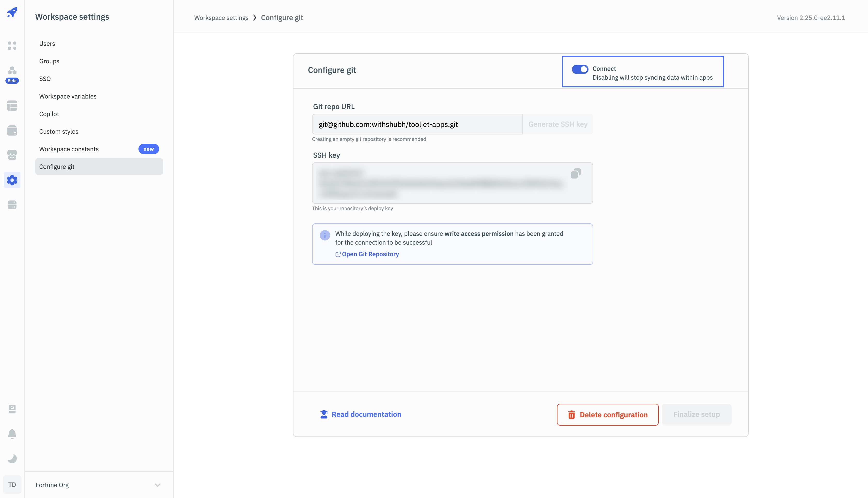
Task: Select Workspace constants menu item
Action: [69, 149]
